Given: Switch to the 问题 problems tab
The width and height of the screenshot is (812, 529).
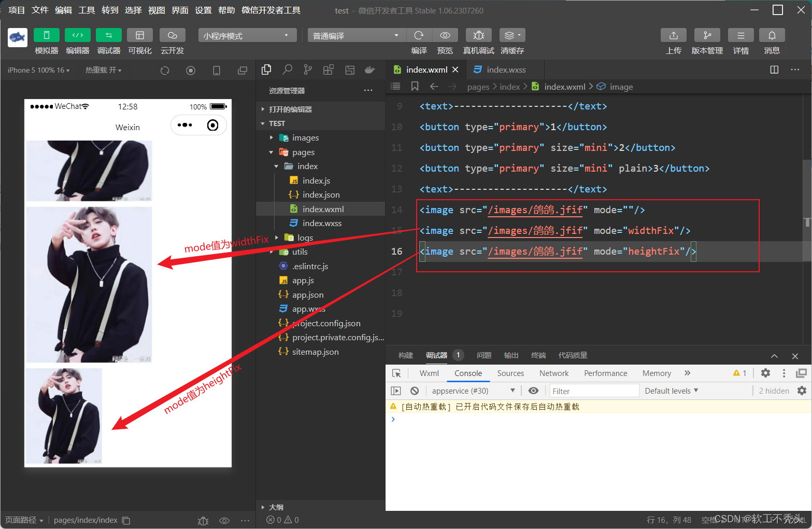Looking at the screenshot, I should [484, 355].
